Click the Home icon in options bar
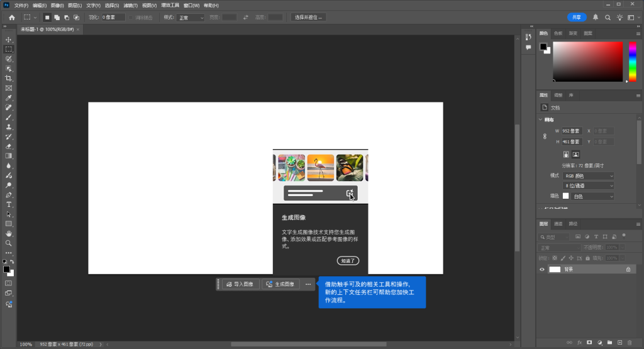 11,18
